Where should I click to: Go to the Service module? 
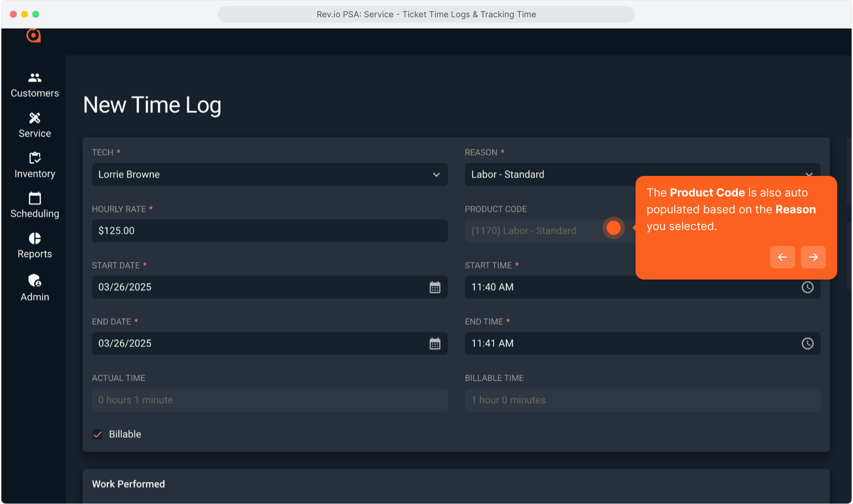[35, 125]
